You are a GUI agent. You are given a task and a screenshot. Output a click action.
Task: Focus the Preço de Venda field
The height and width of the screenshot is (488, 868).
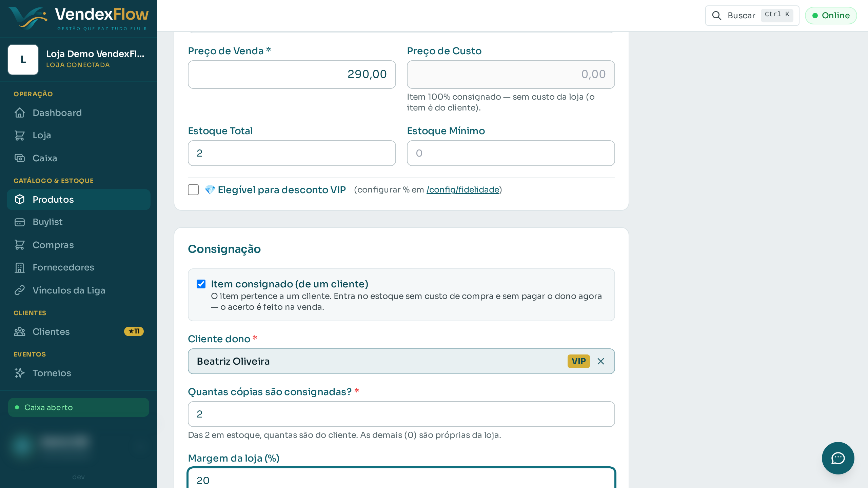pyautogui.click(x=292, y=75)
